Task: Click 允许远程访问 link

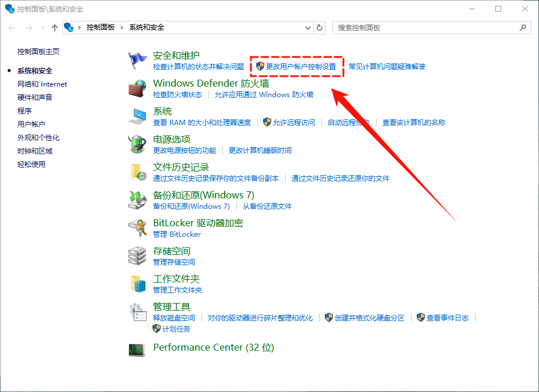Action: [294, 123]
